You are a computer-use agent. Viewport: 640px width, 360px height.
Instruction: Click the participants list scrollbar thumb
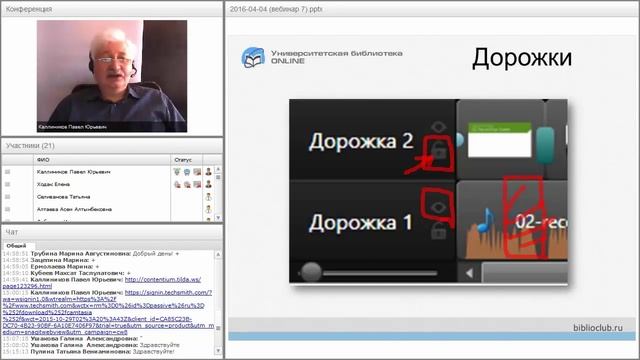[218, 178]
